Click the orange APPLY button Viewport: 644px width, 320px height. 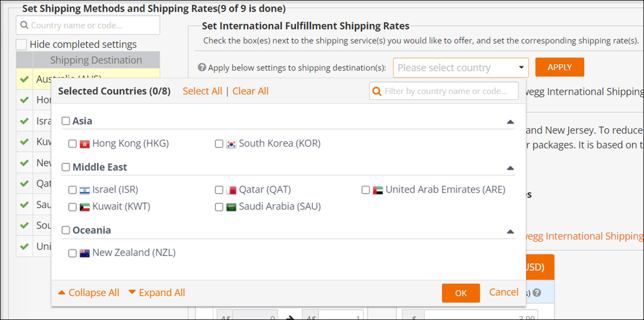560,67
